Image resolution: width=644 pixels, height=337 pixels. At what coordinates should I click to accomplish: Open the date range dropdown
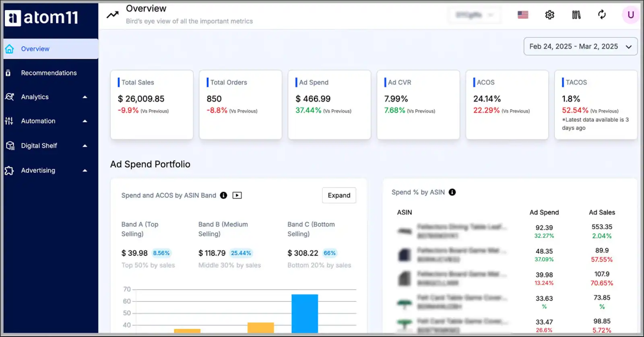click(x=580, y=47)
